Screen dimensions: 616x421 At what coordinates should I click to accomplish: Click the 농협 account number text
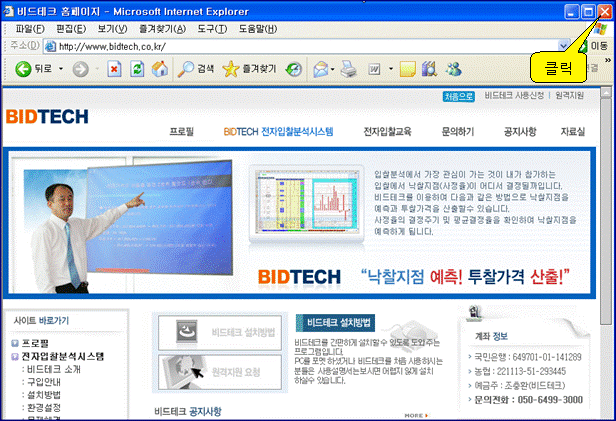[520, 371]
